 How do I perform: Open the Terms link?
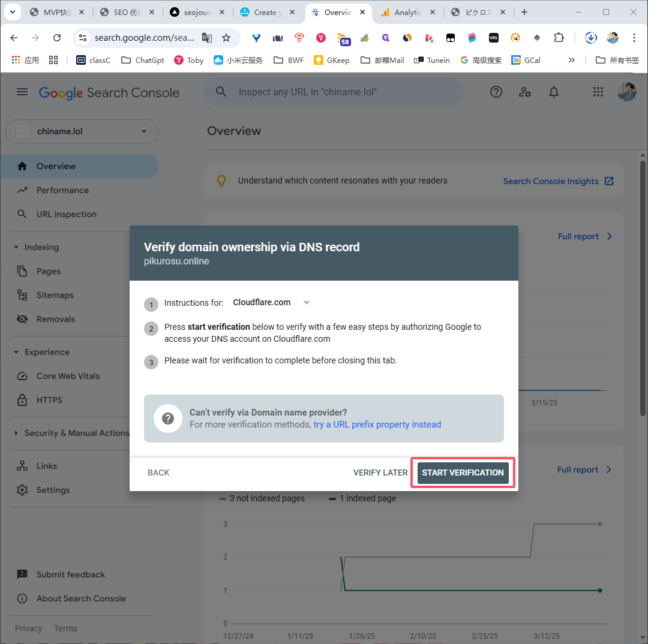click(65, 628)
